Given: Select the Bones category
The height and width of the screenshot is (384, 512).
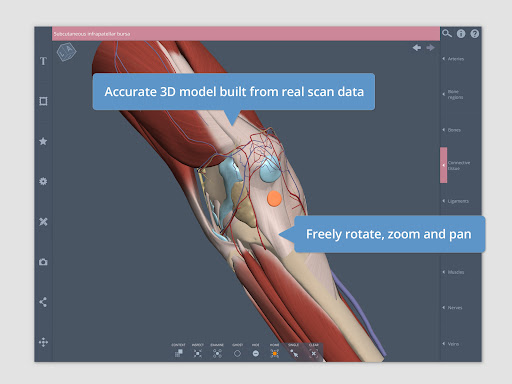Looking at the screenshot, I should coord(452,130).
